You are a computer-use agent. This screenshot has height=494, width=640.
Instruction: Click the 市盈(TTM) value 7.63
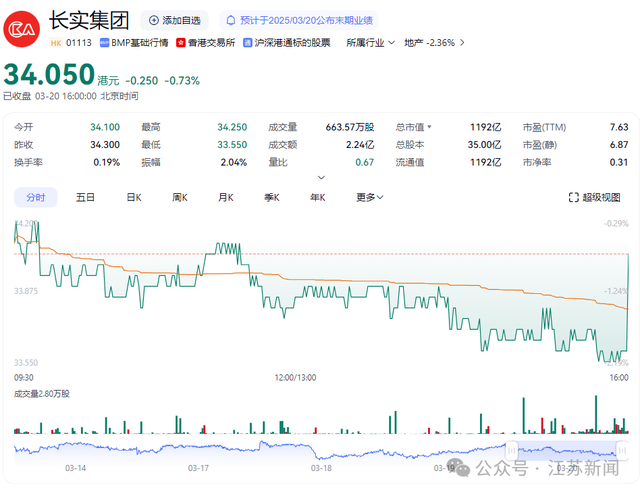(x=619, y=127)
